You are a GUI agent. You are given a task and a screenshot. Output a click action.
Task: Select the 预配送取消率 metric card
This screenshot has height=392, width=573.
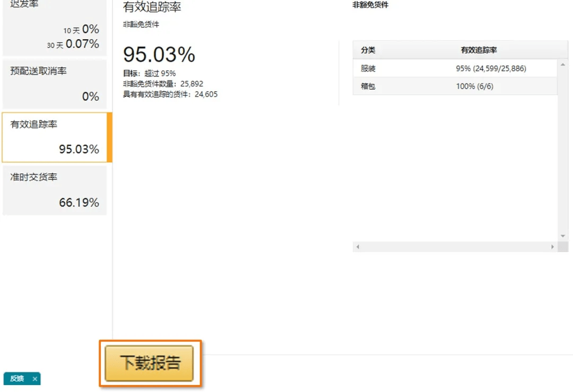[55, 84]
